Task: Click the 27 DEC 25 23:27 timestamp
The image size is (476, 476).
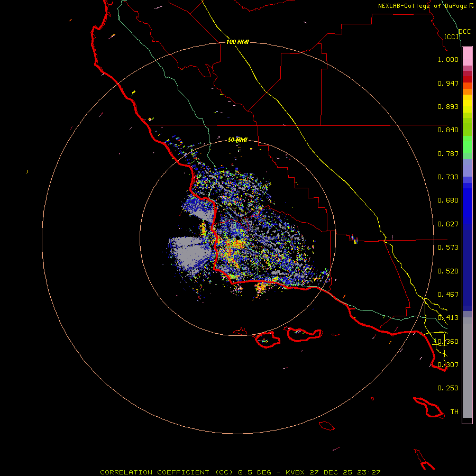Action: coord(345,472)
